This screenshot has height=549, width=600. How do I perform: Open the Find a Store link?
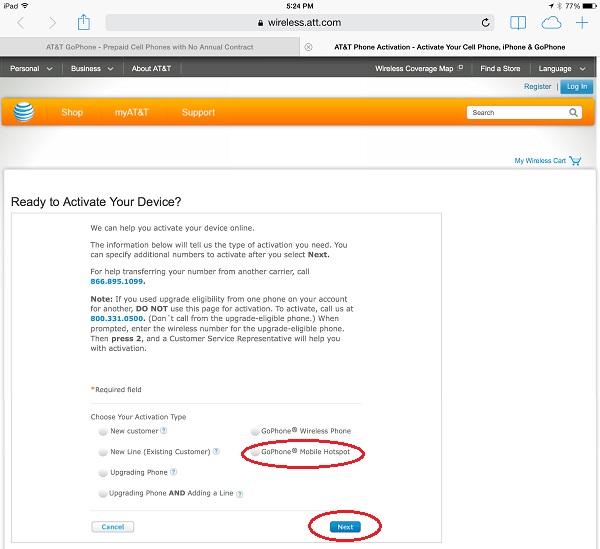tap(500, 68)
